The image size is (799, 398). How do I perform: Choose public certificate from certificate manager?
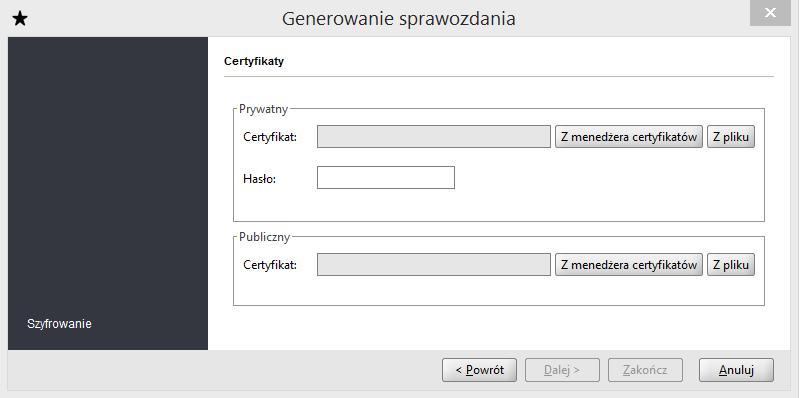[629, 264]
